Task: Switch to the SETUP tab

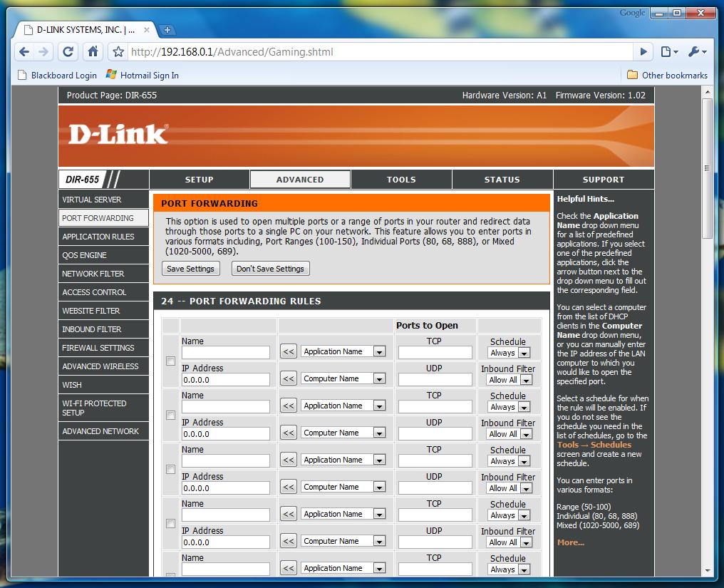Action: coord(199,180)
